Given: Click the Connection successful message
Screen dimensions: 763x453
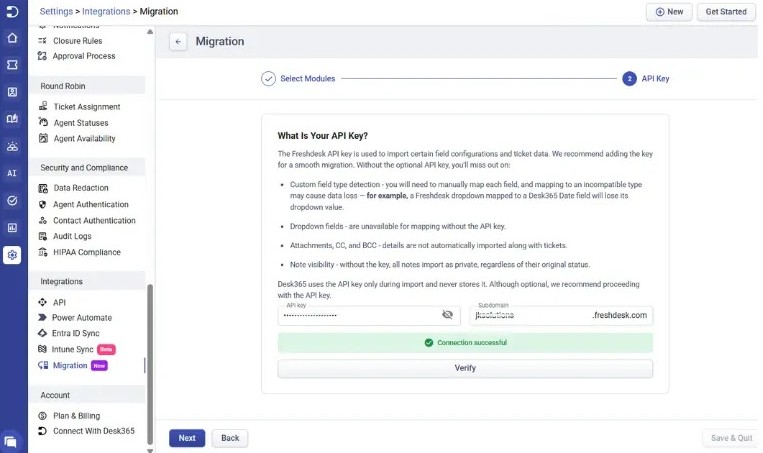Looking at the screenshot, I should pos(465,343).
